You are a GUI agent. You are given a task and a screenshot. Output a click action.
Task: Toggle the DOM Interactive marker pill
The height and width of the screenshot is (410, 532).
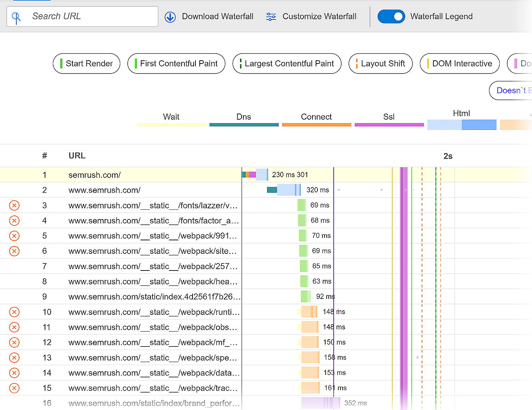pos(460,64)
